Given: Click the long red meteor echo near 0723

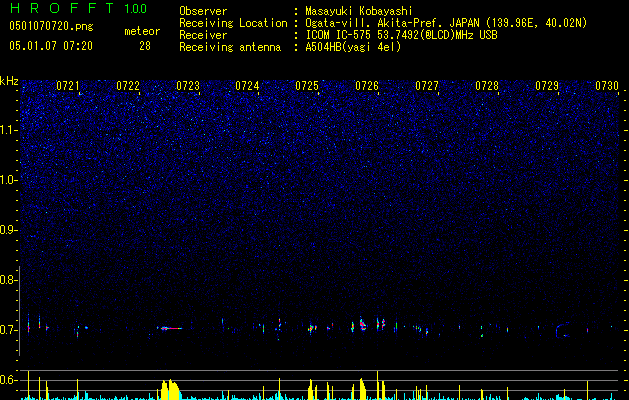Looking at the screenshot, I should point(170,328).
